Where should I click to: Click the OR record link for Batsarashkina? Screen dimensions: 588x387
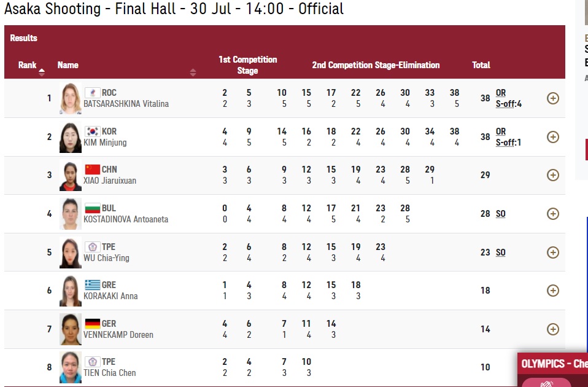tap(501, 93)
